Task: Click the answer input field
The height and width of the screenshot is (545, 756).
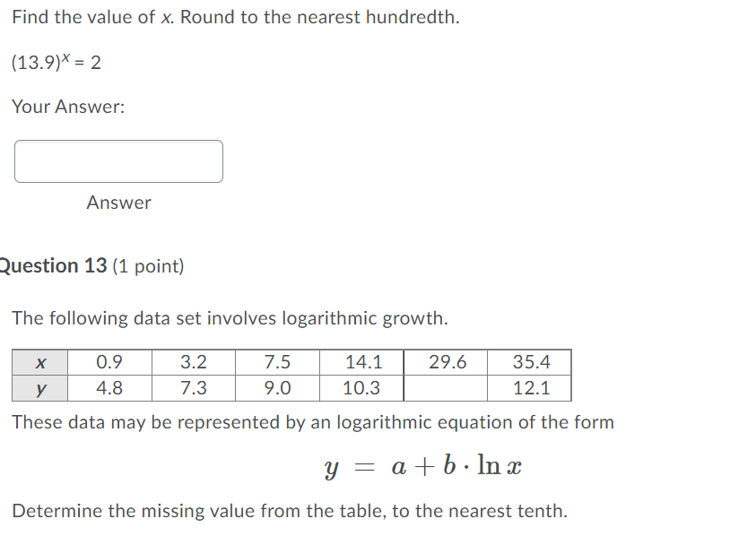Action: tap(117, 161)
